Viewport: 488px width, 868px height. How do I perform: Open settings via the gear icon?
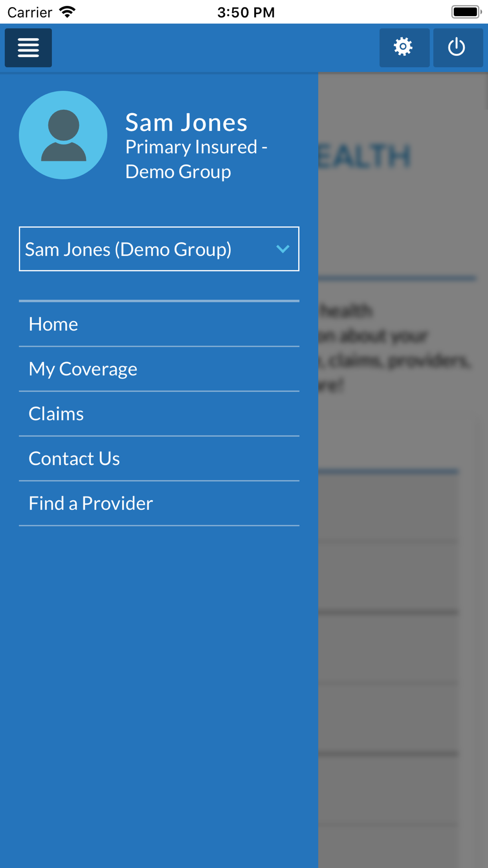[404, 47]
